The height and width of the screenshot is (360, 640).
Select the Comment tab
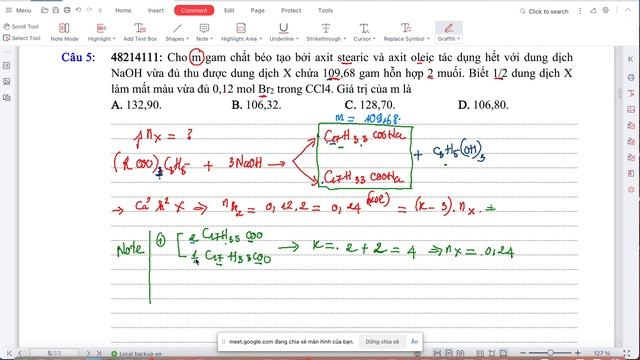194,11
